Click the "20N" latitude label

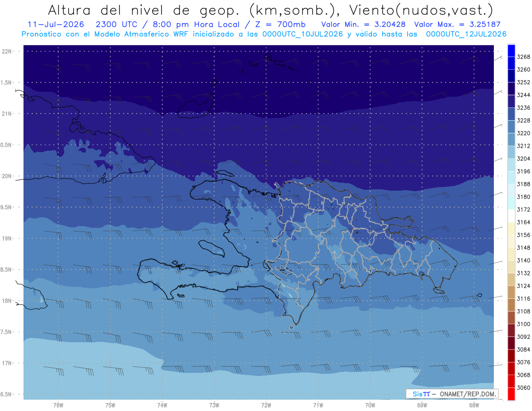(x=8, y=176)
